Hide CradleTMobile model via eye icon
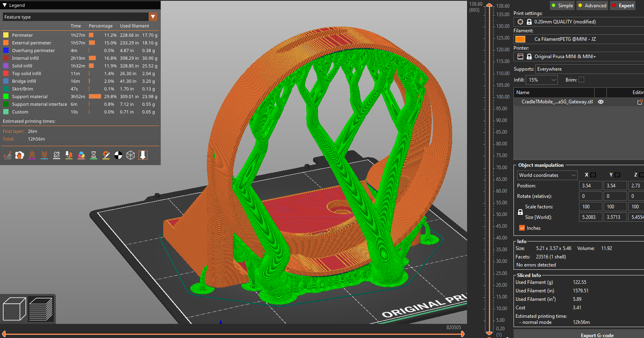The image size is (644, 338). pyautogui.click(x=601, y=102)
